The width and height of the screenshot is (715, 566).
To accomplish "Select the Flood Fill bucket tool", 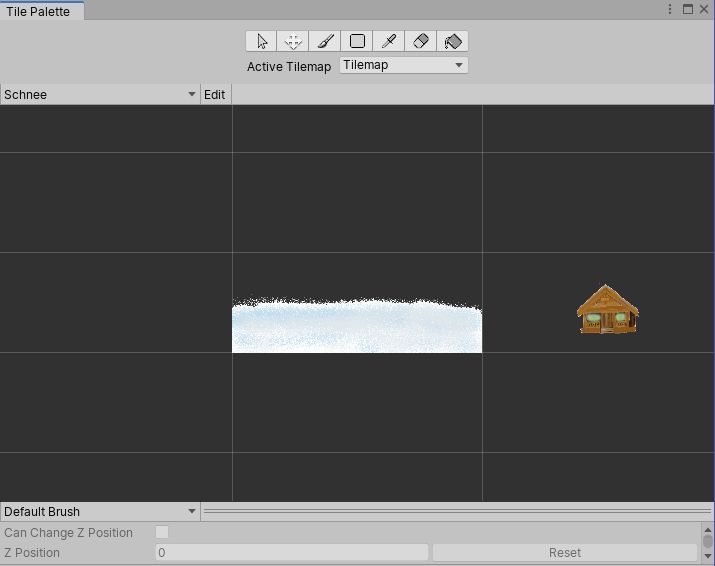I will [453, 42].
